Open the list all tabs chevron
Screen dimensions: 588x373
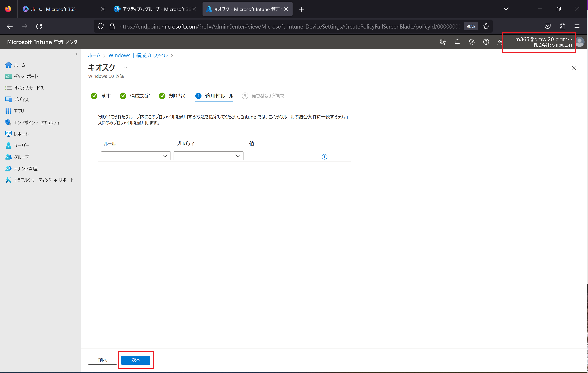506,9
